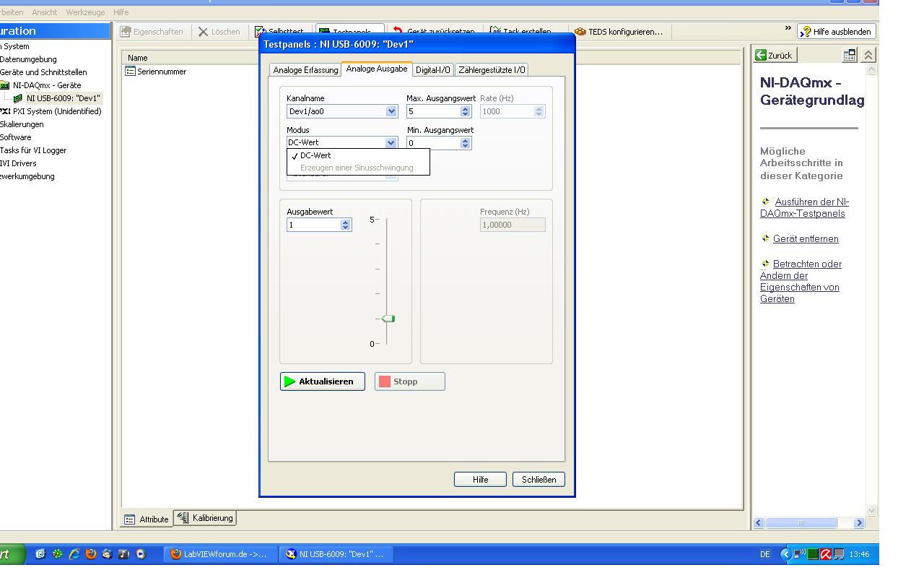
Task: Click the PXI System icon in tree
Action: coord(5,111)
